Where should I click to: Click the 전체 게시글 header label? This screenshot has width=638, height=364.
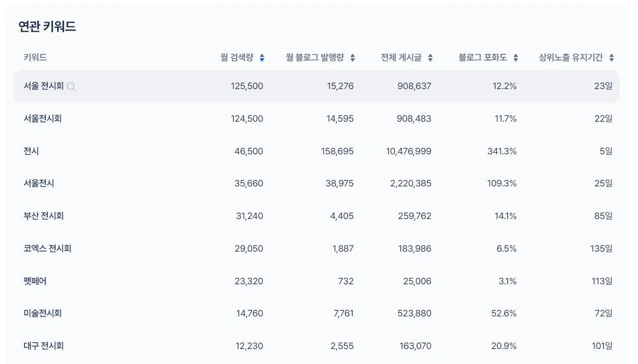click(401, 57)
